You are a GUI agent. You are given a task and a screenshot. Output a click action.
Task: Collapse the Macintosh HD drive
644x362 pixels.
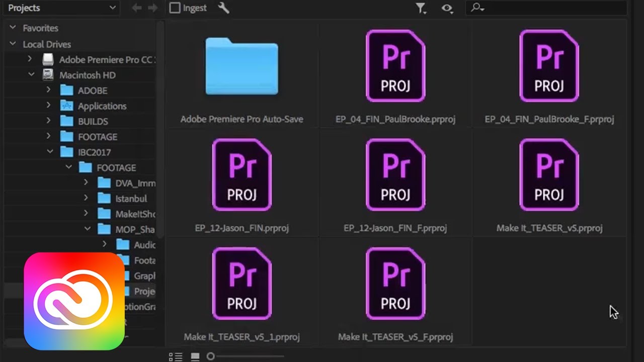click(x=31, y=75)
